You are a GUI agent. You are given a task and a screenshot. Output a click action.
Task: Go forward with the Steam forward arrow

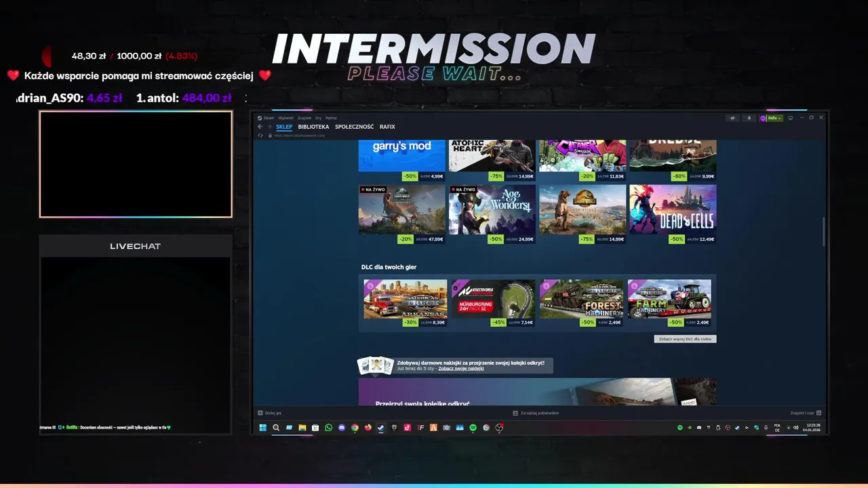pyautogui.click(x=269, y=127)
